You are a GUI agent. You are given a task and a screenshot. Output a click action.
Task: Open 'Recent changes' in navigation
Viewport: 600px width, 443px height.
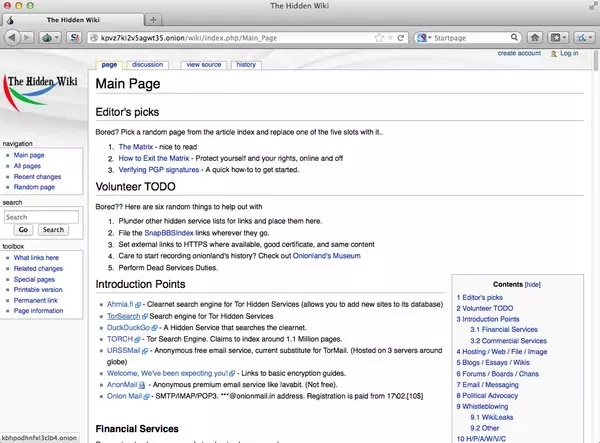38,176
